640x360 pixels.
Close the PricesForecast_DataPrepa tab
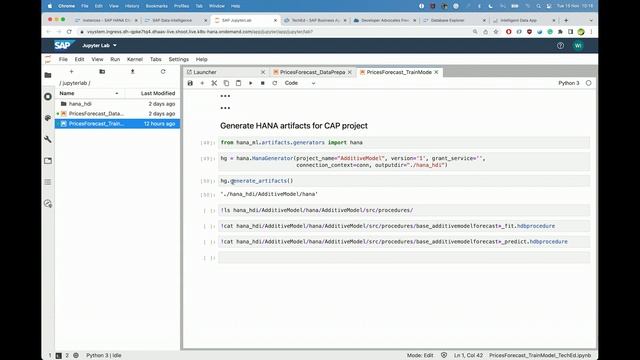click(x=350, y=72)
